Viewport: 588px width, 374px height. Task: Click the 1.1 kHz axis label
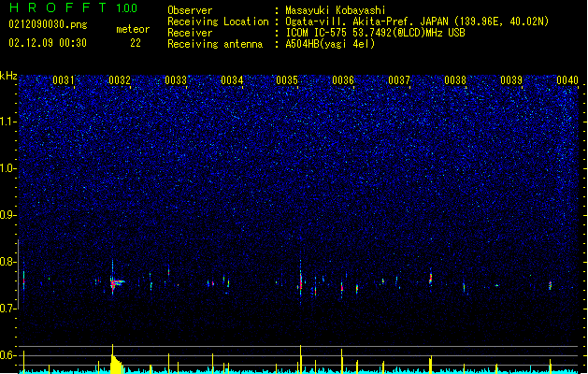[7, 122]
